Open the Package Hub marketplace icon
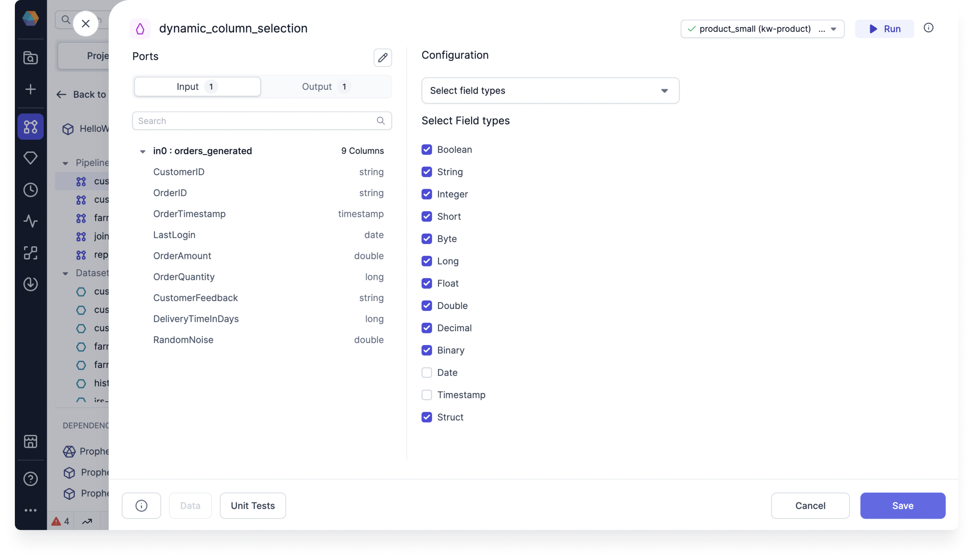The width and height of the screenshot is (973, 560). (30, 441)
